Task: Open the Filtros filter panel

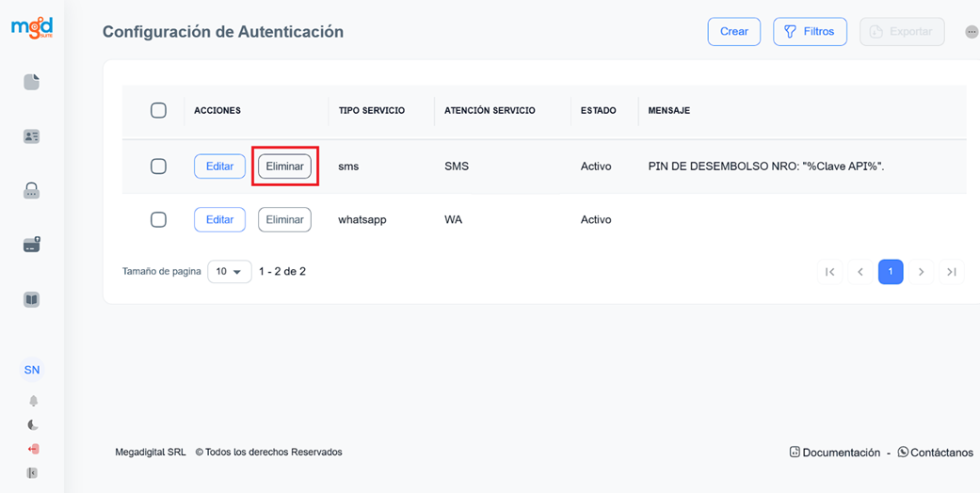Action: [x=810, y=31]
